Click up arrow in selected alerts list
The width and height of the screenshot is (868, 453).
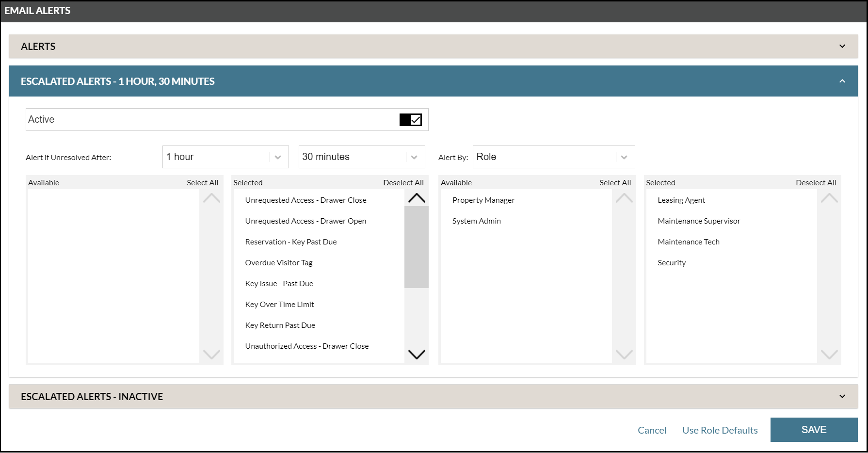pos(417,198)
